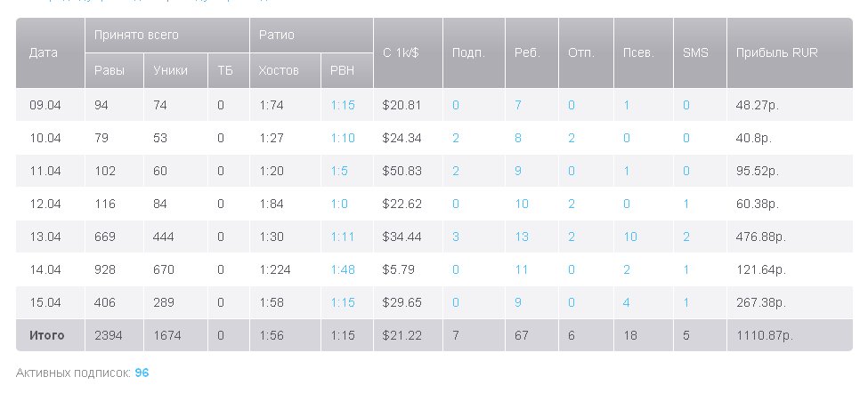Click the Псев. value 10 for 13.04
The height and width of the screenshot is (393, 868).
click(x=630, y=237)
